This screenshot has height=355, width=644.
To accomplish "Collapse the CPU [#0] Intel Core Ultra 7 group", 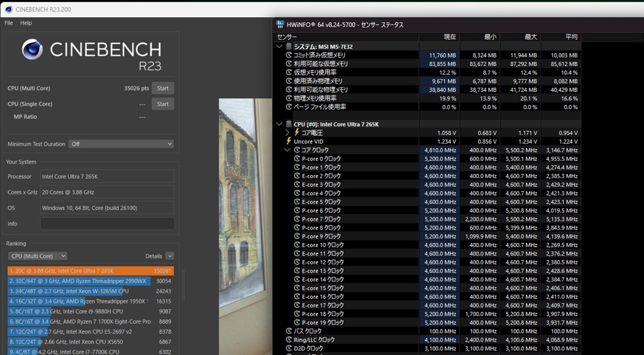I will click(280, 124).
